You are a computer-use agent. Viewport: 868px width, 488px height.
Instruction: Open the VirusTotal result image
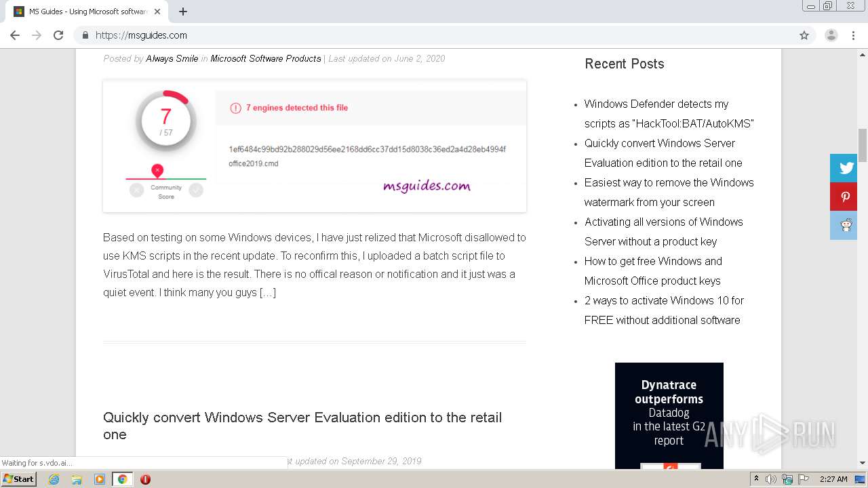315,146
